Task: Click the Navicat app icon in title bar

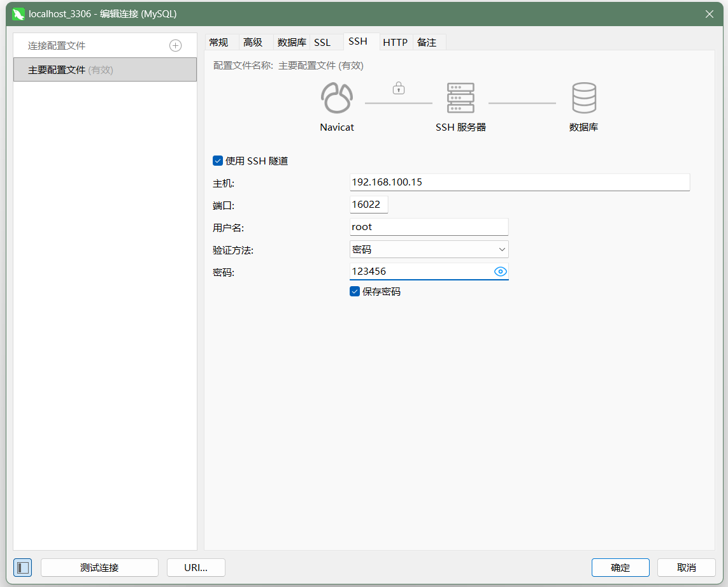Action: [18, 14]
